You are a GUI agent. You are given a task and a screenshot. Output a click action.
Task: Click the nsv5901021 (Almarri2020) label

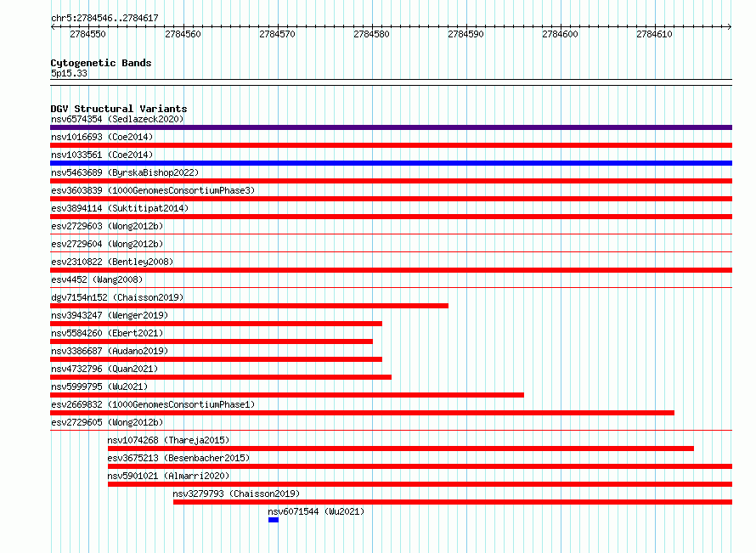[168, 476]
